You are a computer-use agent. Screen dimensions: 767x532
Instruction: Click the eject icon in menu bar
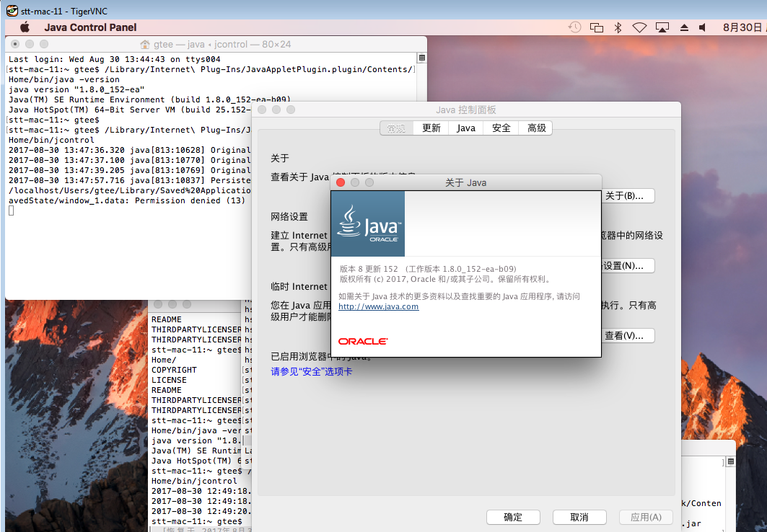pos(684,27)
